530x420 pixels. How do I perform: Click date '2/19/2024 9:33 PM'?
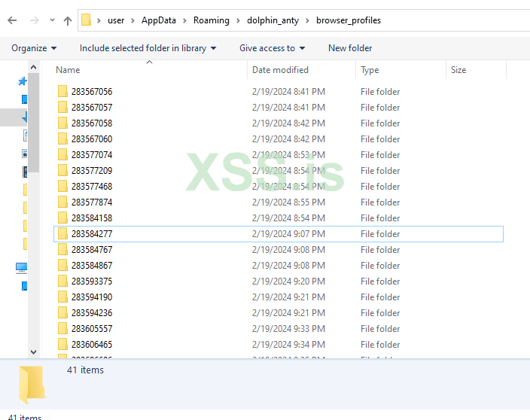pyautogui.click(x=288, y=329)
